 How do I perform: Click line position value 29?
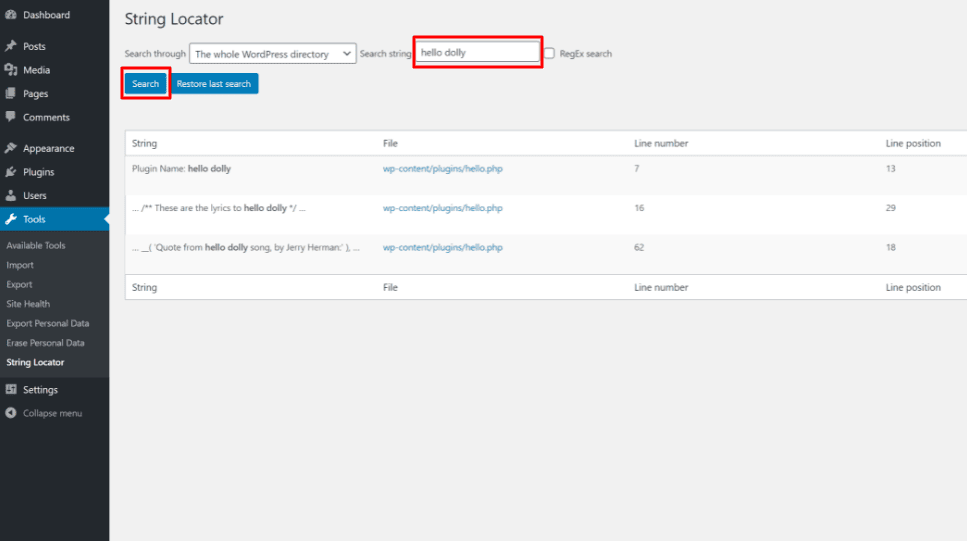pyautogui.click(x=891, y=208)
